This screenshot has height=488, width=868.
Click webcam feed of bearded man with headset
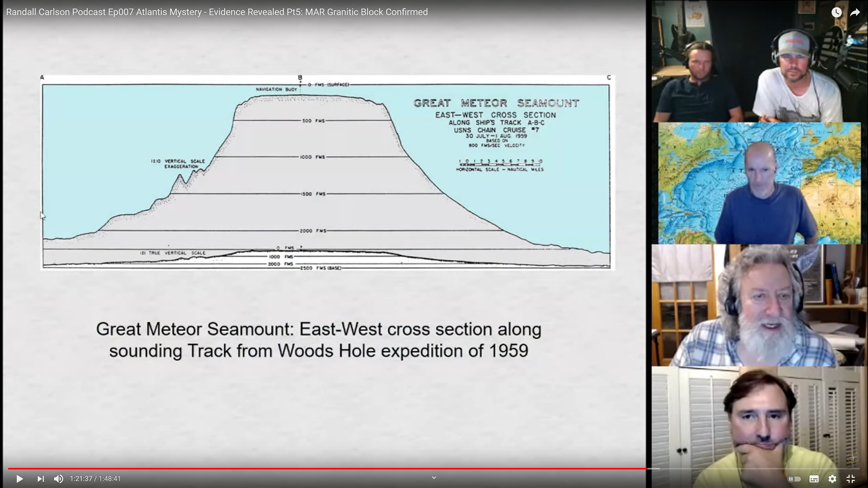click(x=759, y=305)
